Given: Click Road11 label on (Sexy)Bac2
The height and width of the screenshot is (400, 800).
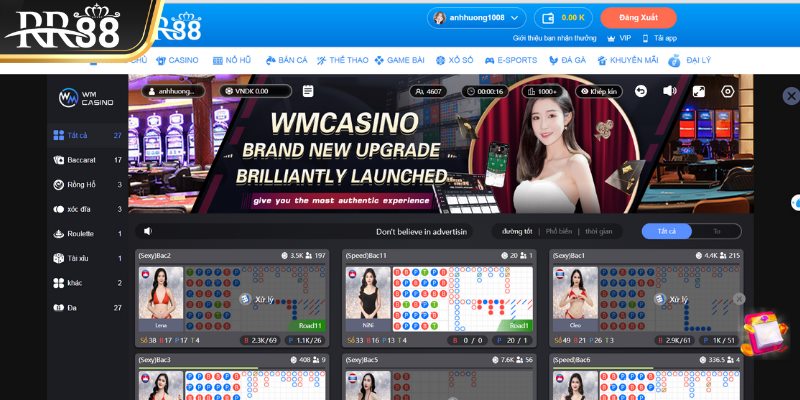Looking at the screenshot, I should 308,326.
